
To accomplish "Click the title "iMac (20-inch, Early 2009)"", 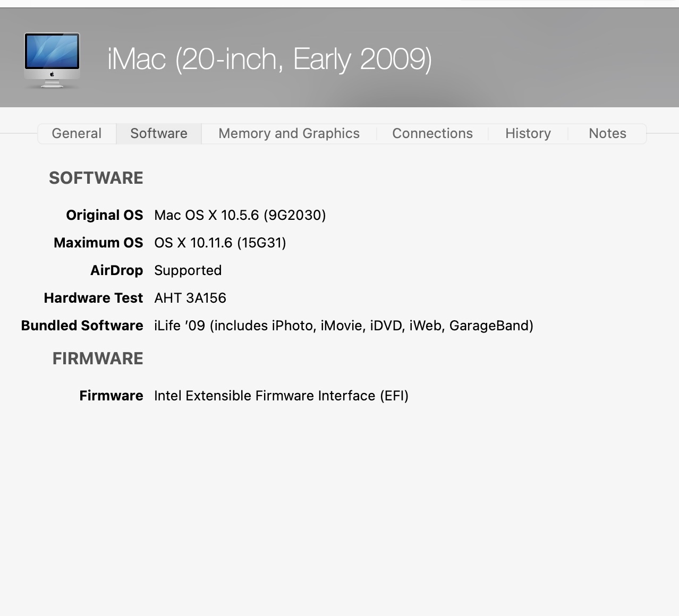I will point(269,59).
